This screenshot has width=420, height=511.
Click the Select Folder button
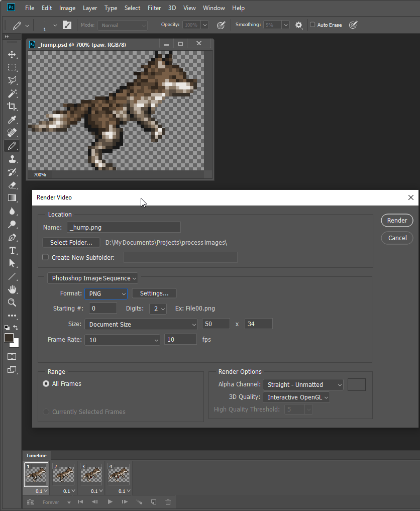[71, 243]
